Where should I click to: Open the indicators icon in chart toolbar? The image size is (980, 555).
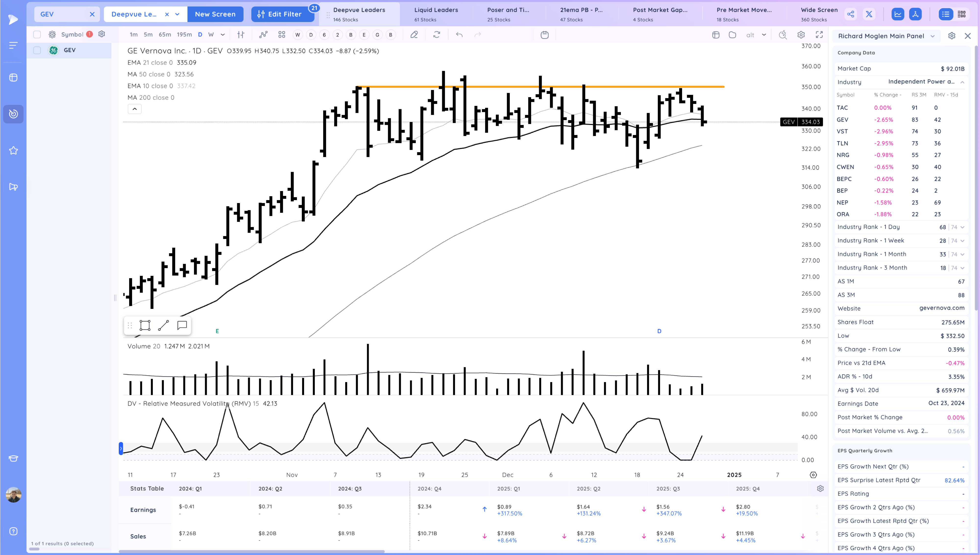(x=263, y=35)
